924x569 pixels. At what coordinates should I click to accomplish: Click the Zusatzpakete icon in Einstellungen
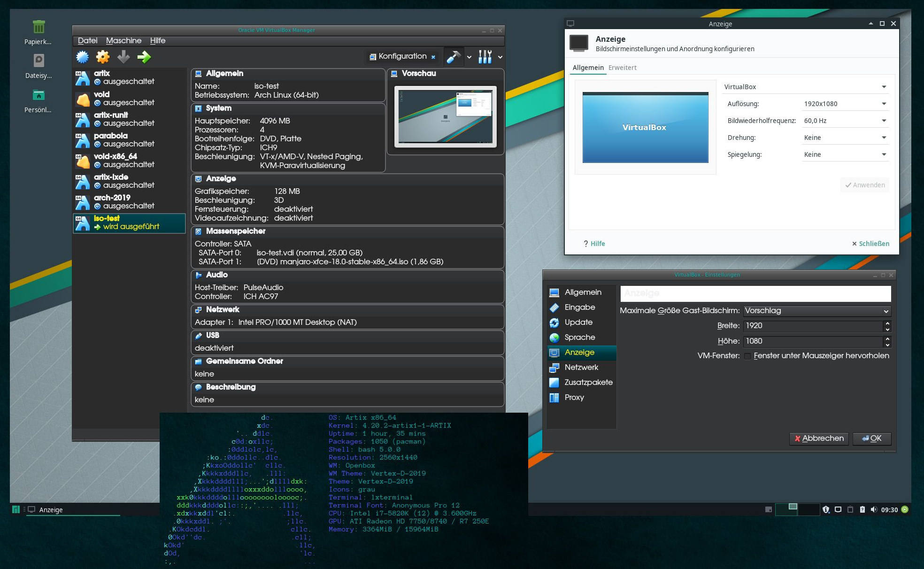tap(554, 383)
